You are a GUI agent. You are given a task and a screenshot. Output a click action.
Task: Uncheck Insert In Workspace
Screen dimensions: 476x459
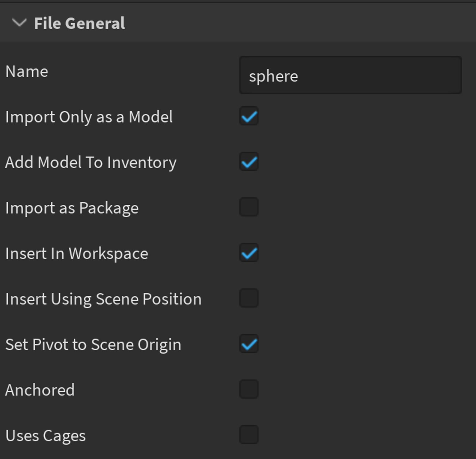click(x=249, y=253)
